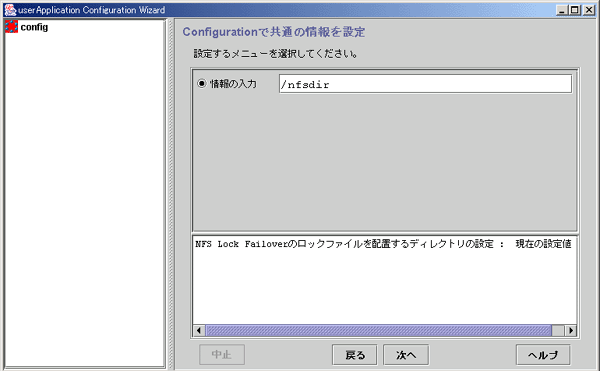The image size is (600, 371).
Task: Click the 戻る back button
Action: 355,355
